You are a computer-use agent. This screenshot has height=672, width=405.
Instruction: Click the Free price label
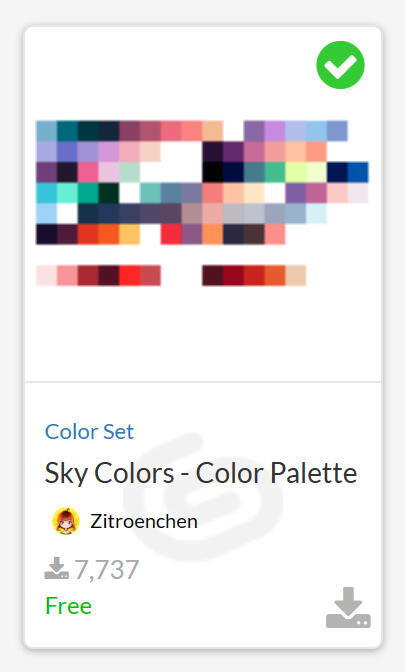pos(69,606)
